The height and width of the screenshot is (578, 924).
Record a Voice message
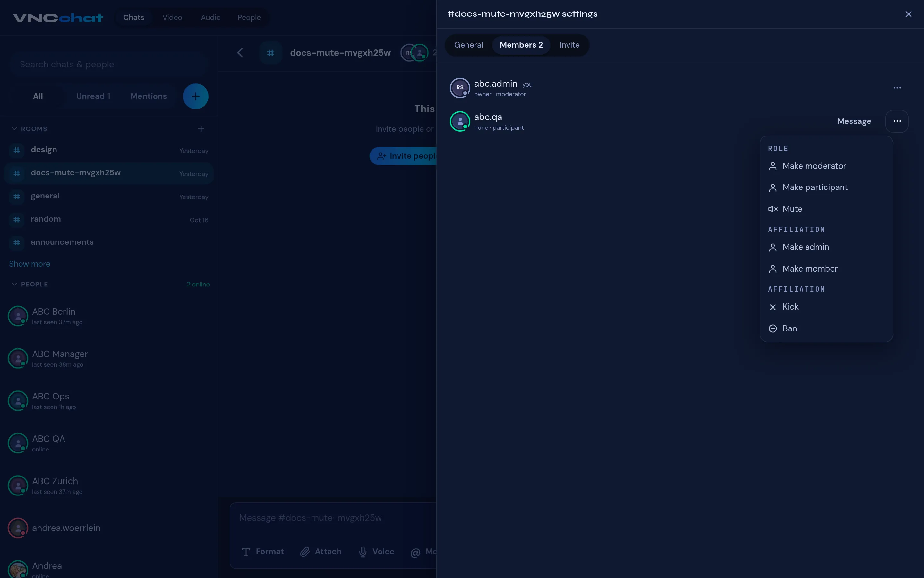[x=376, y=552]
